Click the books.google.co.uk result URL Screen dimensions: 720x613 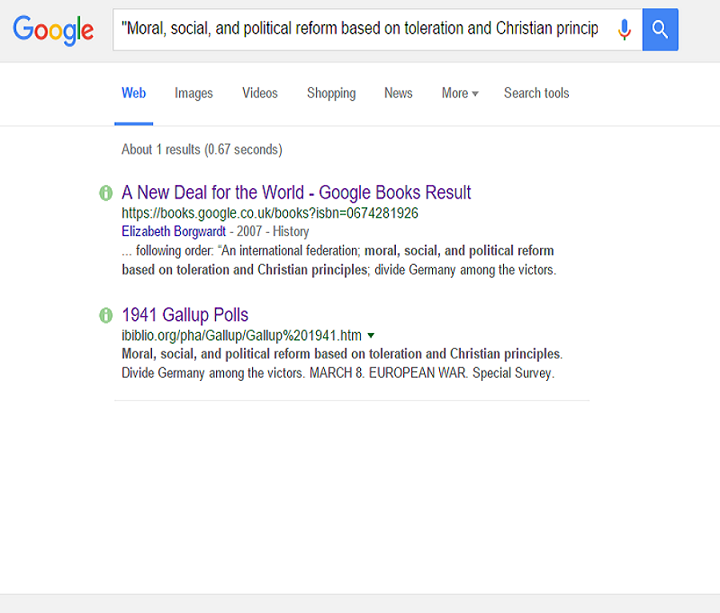pos(270,213)
